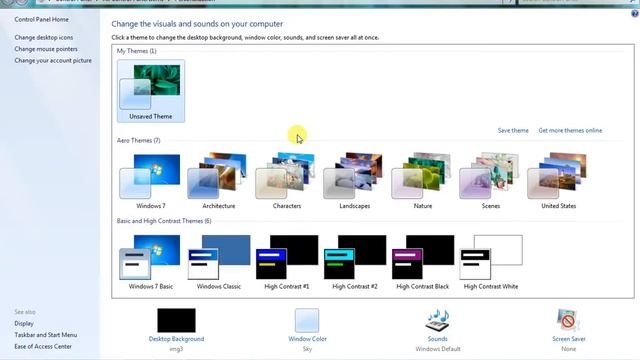640x360 pixels.
Task: Choose the Windows 7 Basic theme
Action: pyautogui.click(x=151, y=262)
